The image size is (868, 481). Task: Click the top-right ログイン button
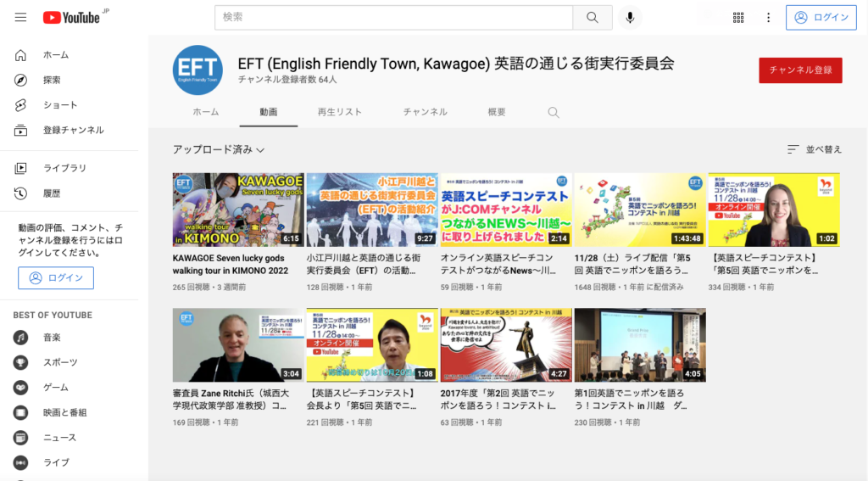coord(821,18)
